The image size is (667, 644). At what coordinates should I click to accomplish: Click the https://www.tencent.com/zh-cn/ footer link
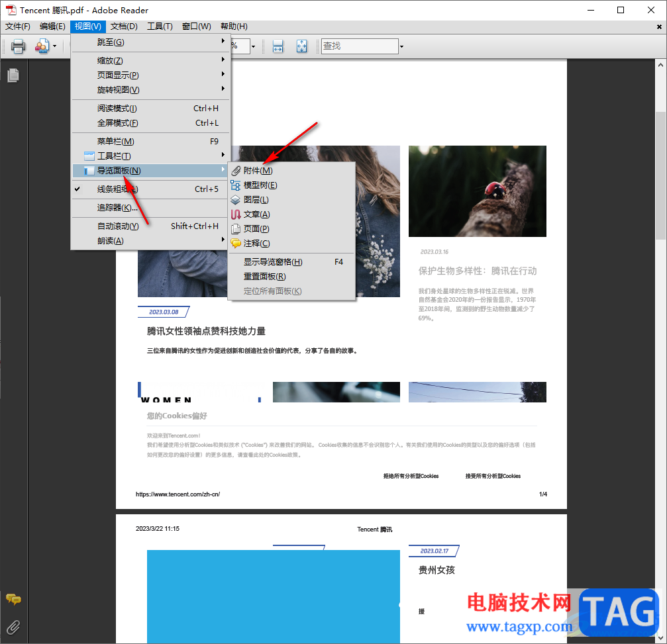pyautogui.click(x=178, y=494)
